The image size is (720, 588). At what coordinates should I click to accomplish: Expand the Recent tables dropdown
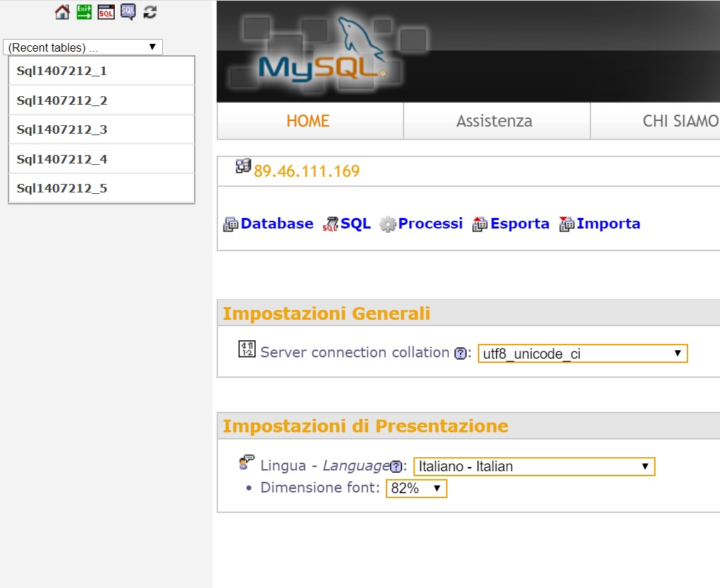[83, 47]
